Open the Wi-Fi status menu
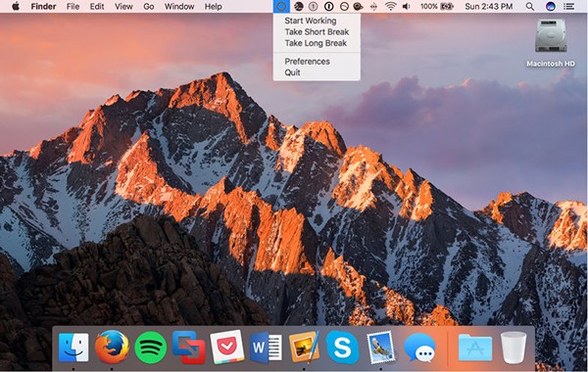588x372 pixels. (x=390, y=7)
